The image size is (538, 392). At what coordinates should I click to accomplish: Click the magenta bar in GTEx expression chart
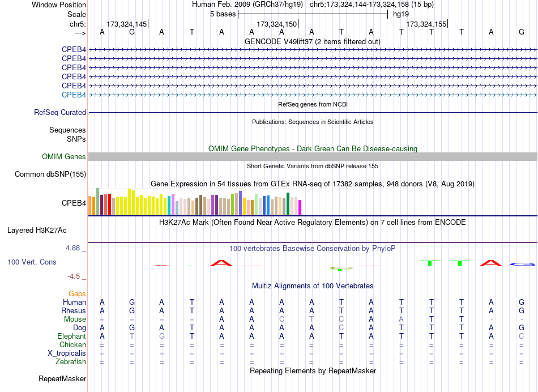(300, 207)
